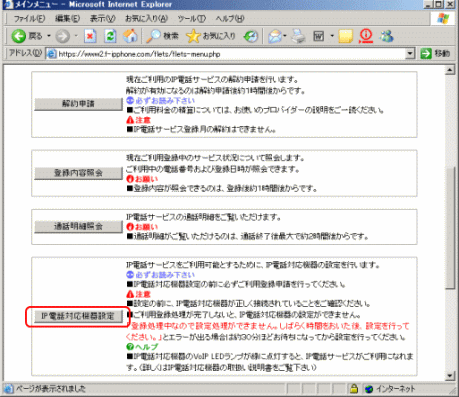
Task: Expand the address bar dropdown
Action: tap(410, 54)
